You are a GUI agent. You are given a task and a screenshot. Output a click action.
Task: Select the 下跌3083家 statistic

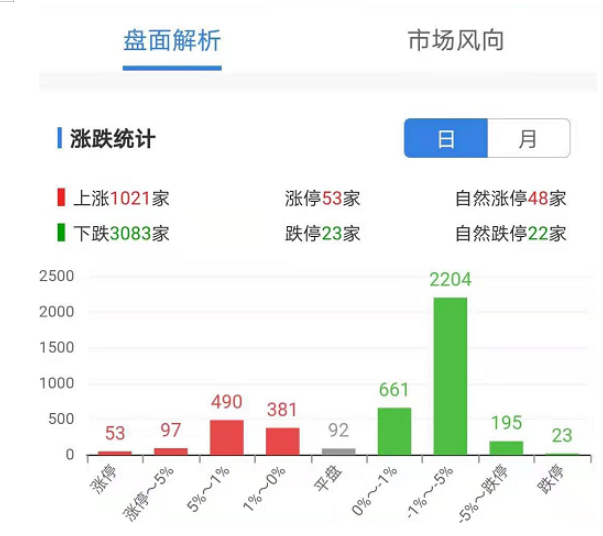(x=121, y=233)
